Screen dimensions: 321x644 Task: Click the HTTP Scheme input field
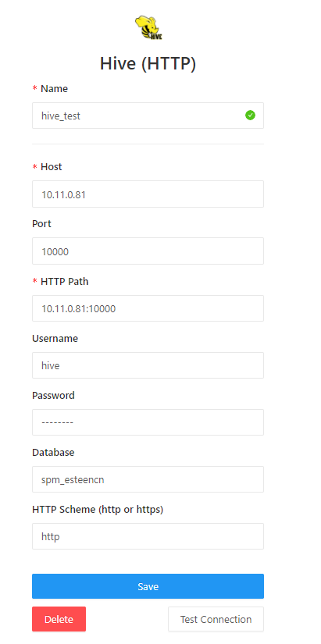(148, 536)
